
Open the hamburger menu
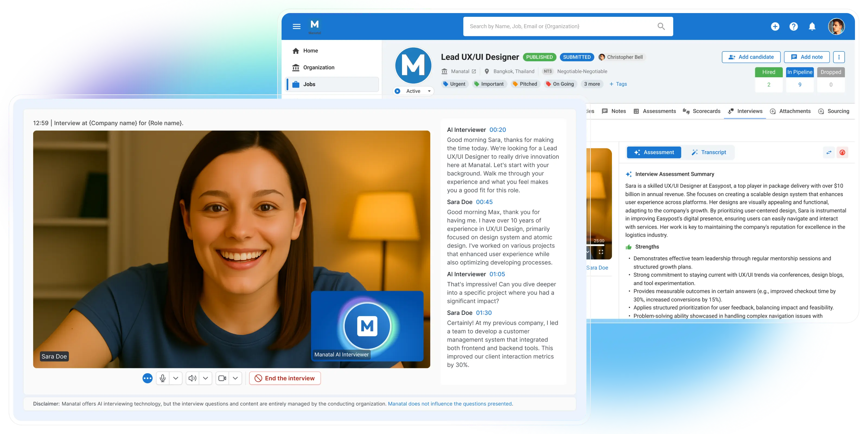(x=296, y=26)
